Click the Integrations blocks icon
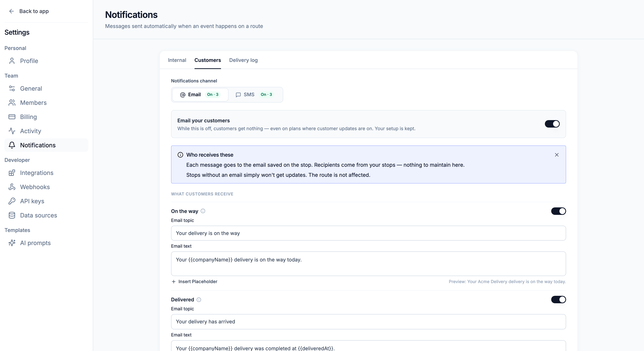Image resolution: width=644 pixels, height=351 pixels. (x=12, y=173)
